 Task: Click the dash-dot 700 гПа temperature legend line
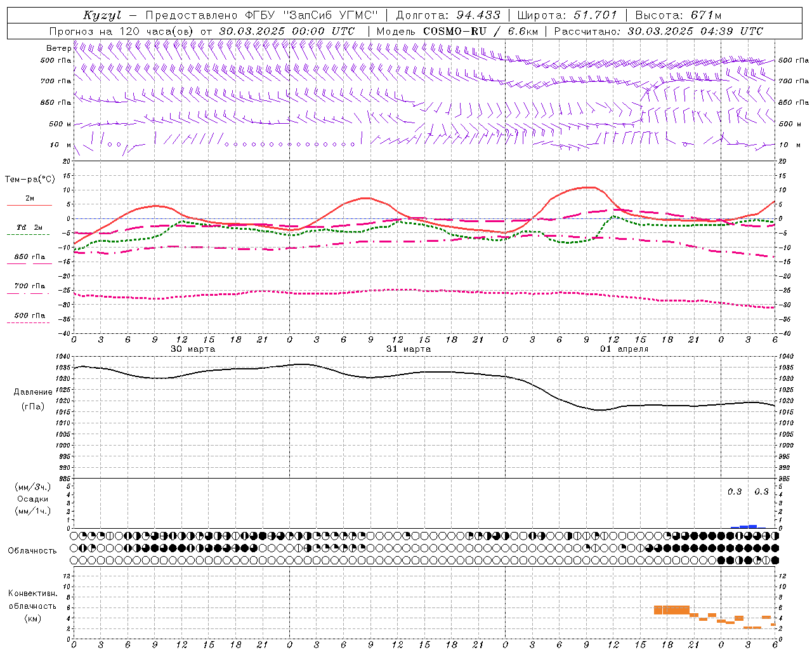pos(29,293)
